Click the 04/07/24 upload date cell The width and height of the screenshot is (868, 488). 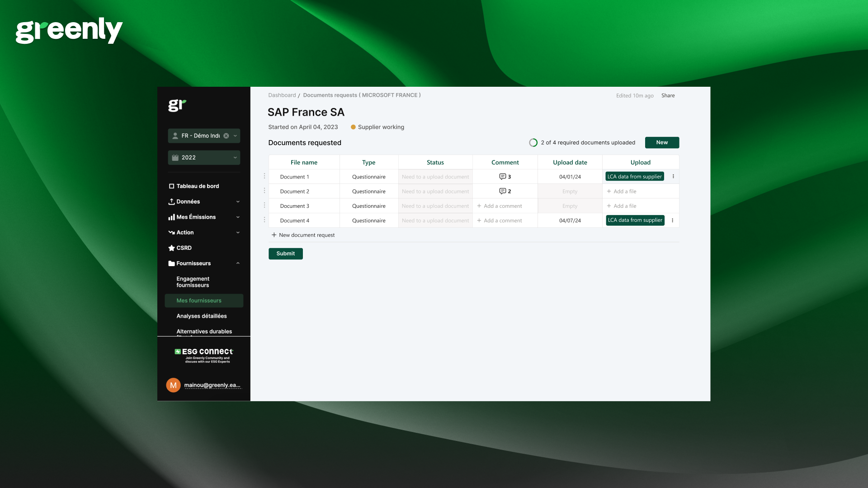pyautogui.click(x=570, y=221)
